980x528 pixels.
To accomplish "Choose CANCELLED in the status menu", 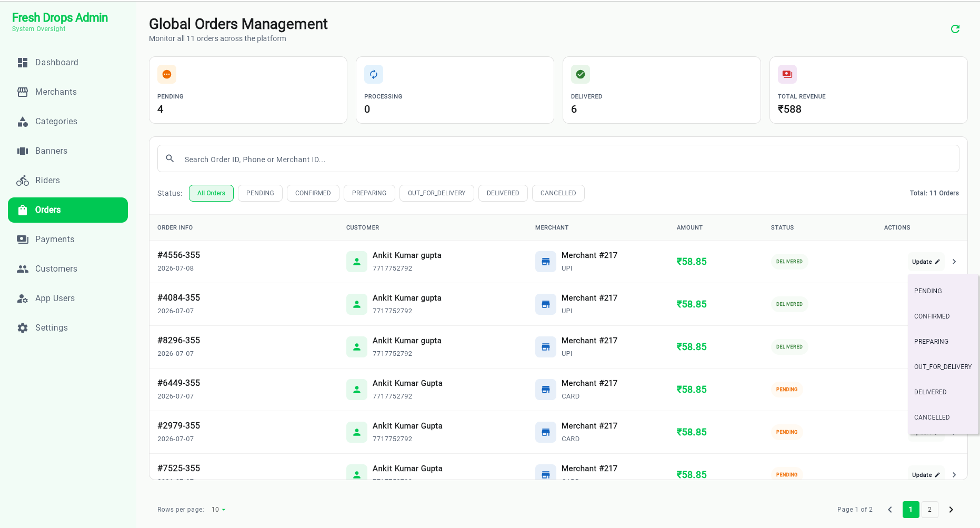I will point(943,417).
